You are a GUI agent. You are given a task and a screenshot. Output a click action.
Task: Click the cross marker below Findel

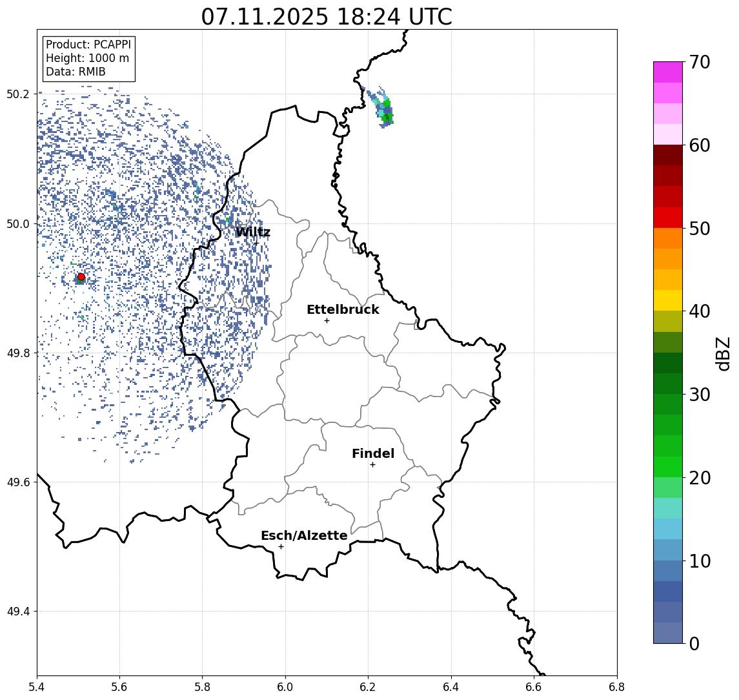click(x=372, y=465)
